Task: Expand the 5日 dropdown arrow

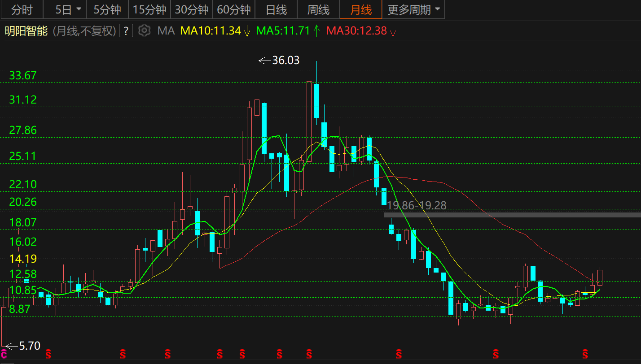Action: pyautogui.click(x=79, y=9)
